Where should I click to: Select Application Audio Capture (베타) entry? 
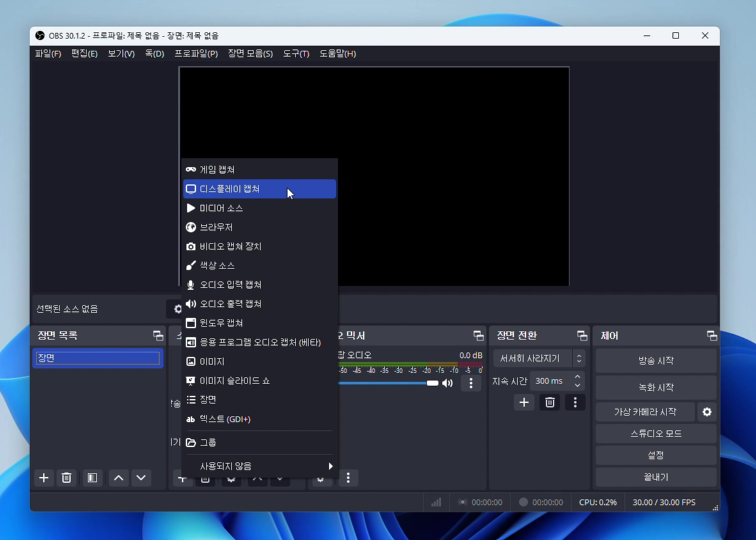pyautogui.click(x=260, y=342)
